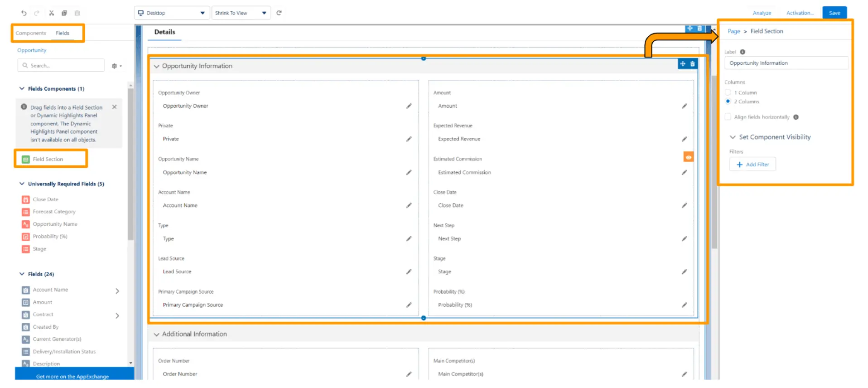Click the pencil for Stage field

[684, 272]
